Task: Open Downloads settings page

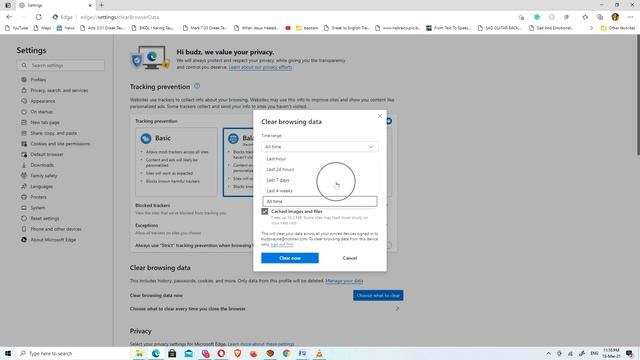Action: (x=42, y=165)
